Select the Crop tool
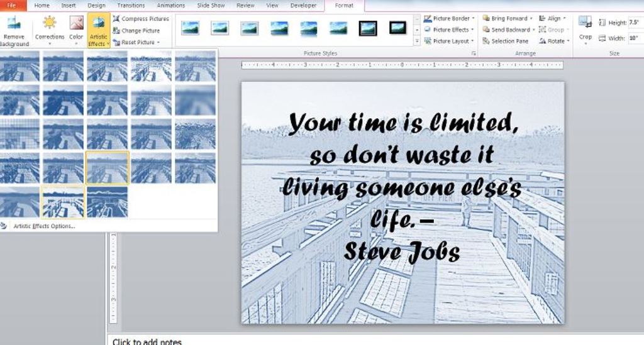The width and height of the screenshot is (644, 345). point(586,28)
